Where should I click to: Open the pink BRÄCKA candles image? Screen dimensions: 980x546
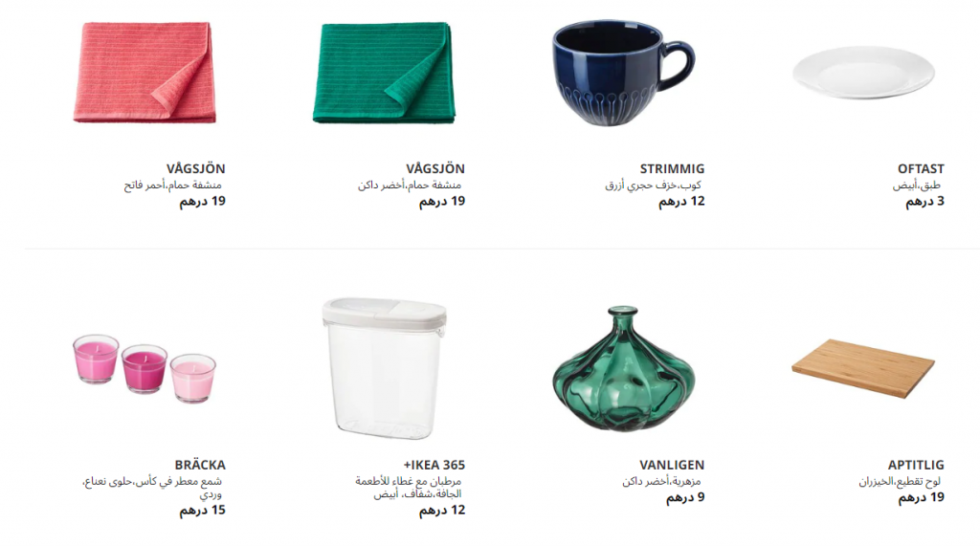click(x=145, y=368)
